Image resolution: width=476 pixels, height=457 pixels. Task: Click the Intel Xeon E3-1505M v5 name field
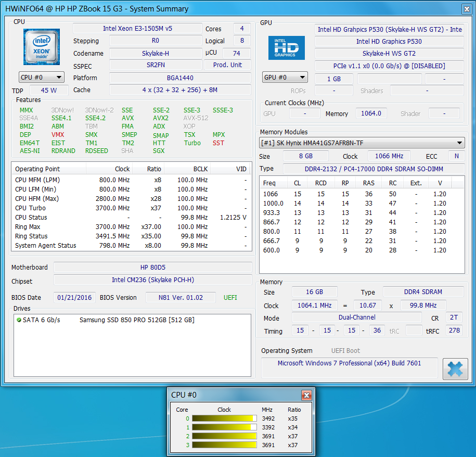pyautogui.click(x=137, y=29)
